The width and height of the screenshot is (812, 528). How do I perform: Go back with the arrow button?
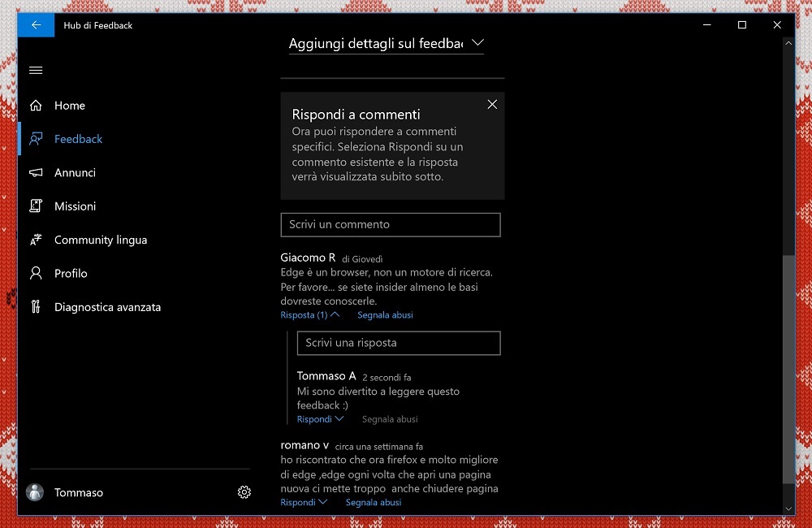[36, 25]
